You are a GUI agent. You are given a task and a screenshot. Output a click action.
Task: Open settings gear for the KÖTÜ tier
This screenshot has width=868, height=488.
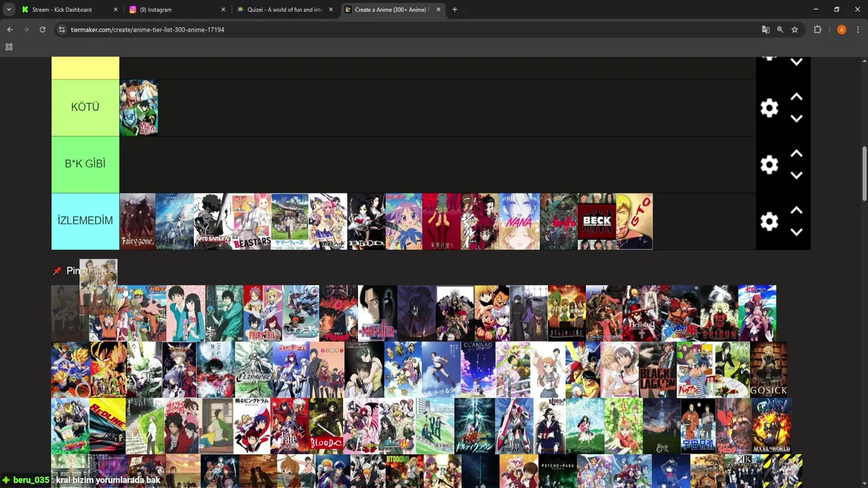(769, 108)
